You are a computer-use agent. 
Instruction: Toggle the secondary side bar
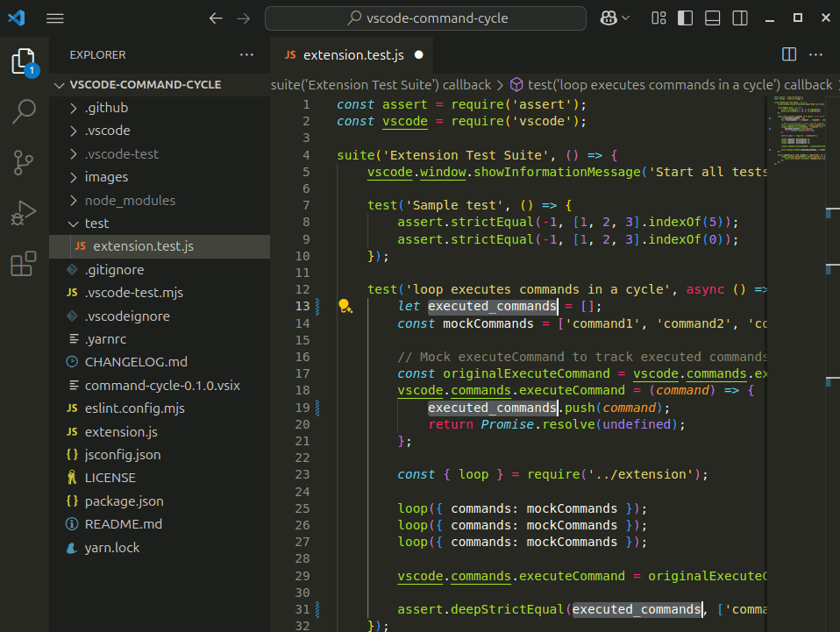[740, 18]
